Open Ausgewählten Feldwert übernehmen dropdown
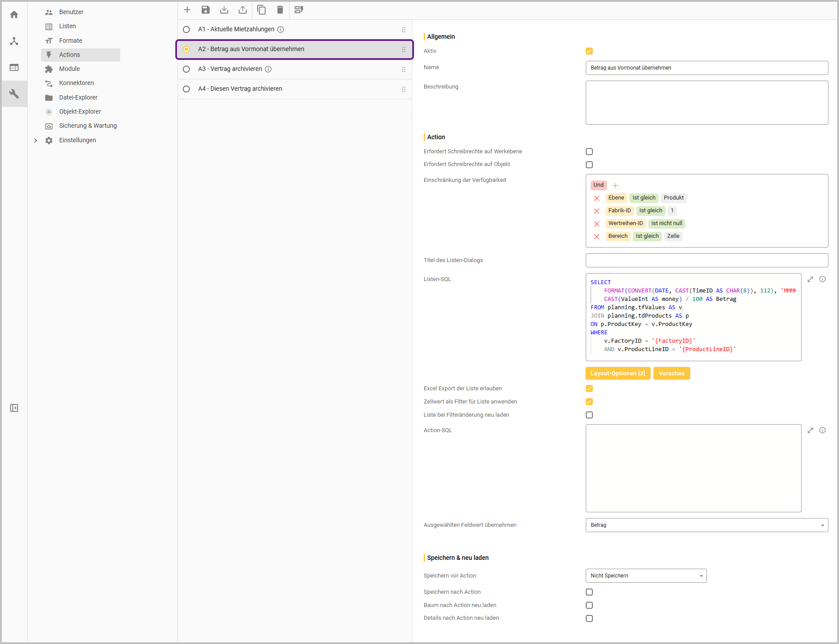839x644 pixels. [706, 525]
